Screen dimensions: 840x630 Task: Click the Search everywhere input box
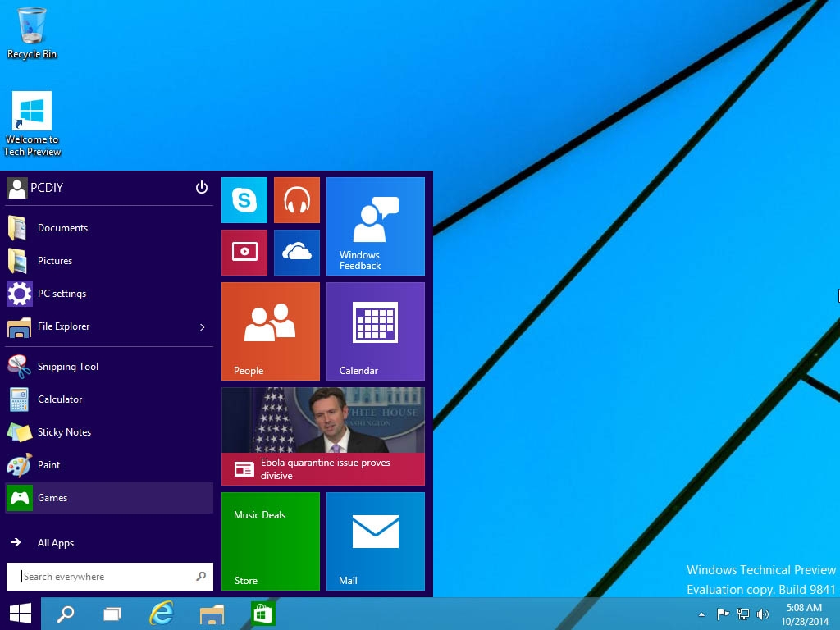pyautogui.click(x=110, y=577)
